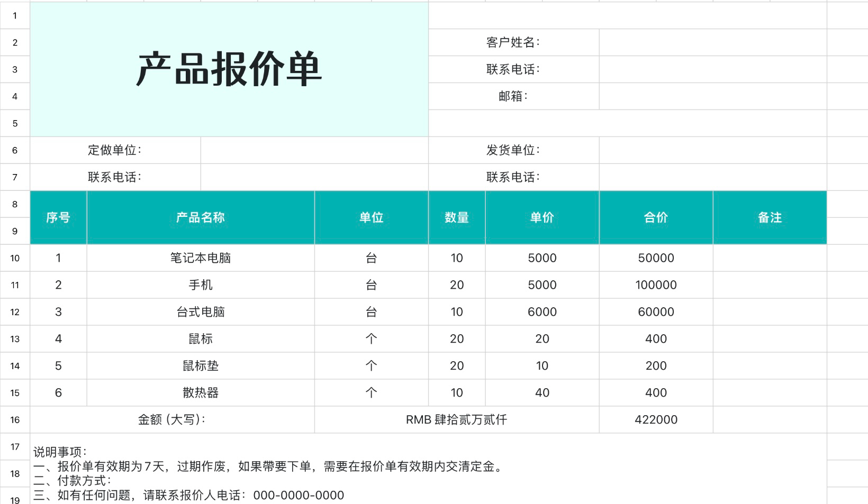This screenshot has width=868, height=504.
Task: Select the 50000 total cell
Action: 656,258
